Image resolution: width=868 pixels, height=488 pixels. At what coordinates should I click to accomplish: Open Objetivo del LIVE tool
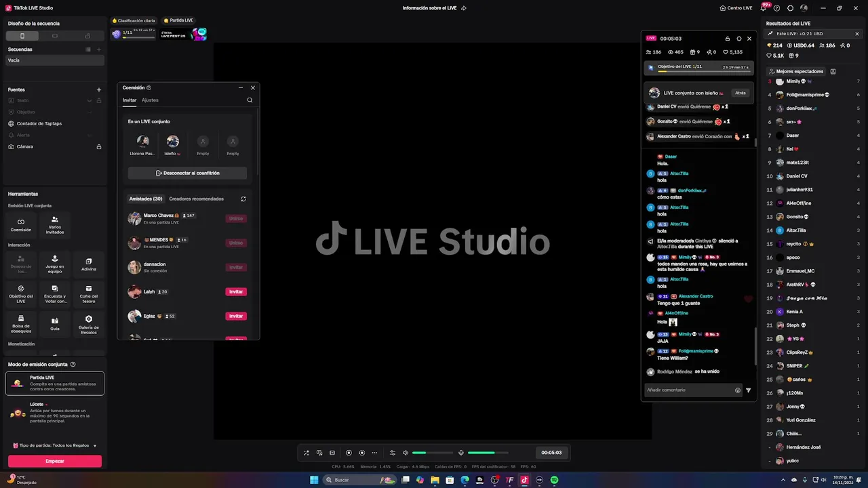[x=21, y=293]
